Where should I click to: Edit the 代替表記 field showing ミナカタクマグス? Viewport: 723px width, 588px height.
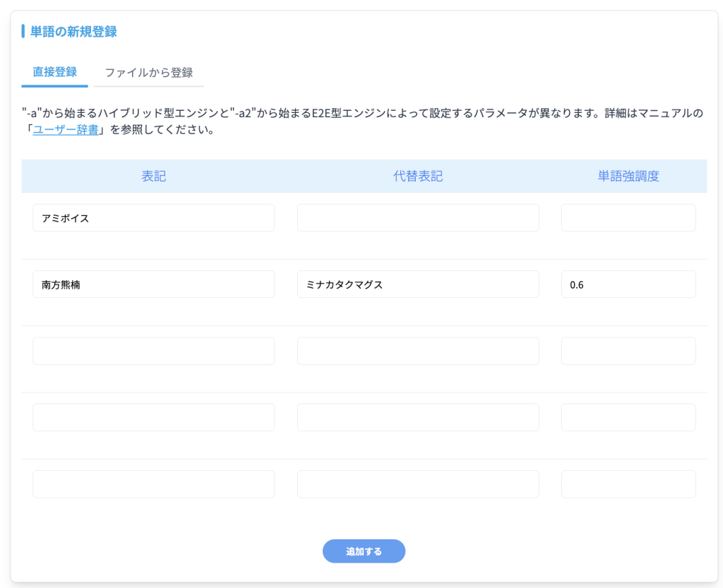[418, 284]
